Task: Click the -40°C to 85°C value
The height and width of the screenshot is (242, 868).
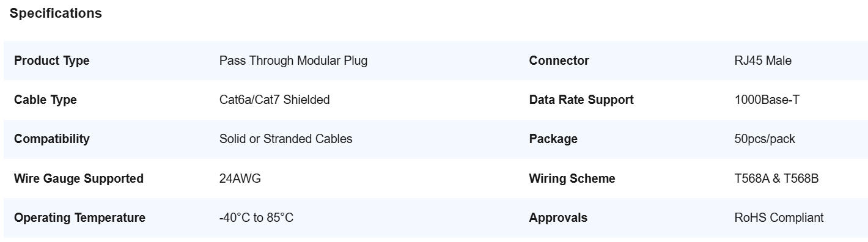Action: coord(256,218)
